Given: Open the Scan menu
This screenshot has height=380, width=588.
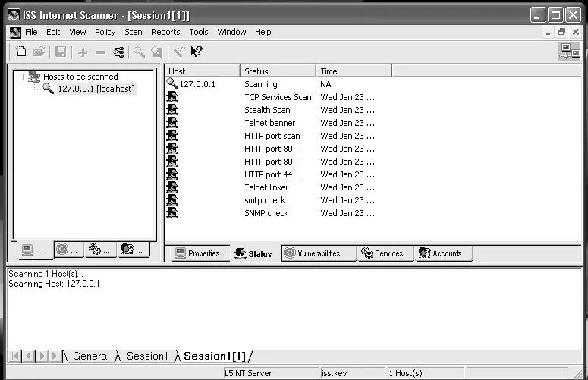Looking at the screenshot, I should [x=133, y=32].
